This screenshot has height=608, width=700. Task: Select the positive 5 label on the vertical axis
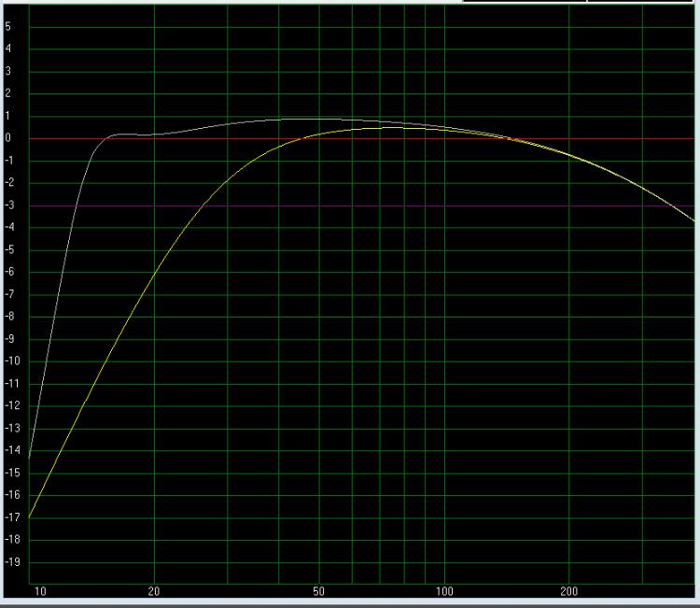[8, 26]
